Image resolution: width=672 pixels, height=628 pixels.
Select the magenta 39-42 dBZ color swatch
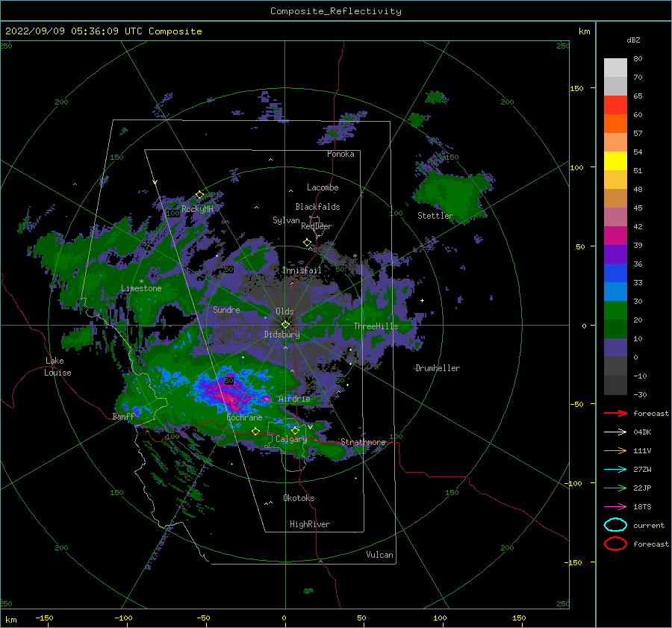click(615, 236)
